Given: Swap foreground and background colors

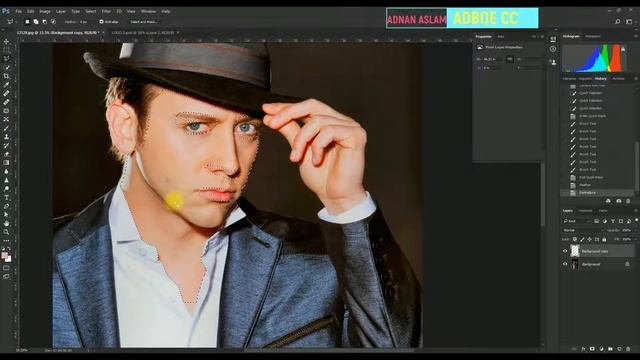Looking at the screenshot, I should click(9, 249).
